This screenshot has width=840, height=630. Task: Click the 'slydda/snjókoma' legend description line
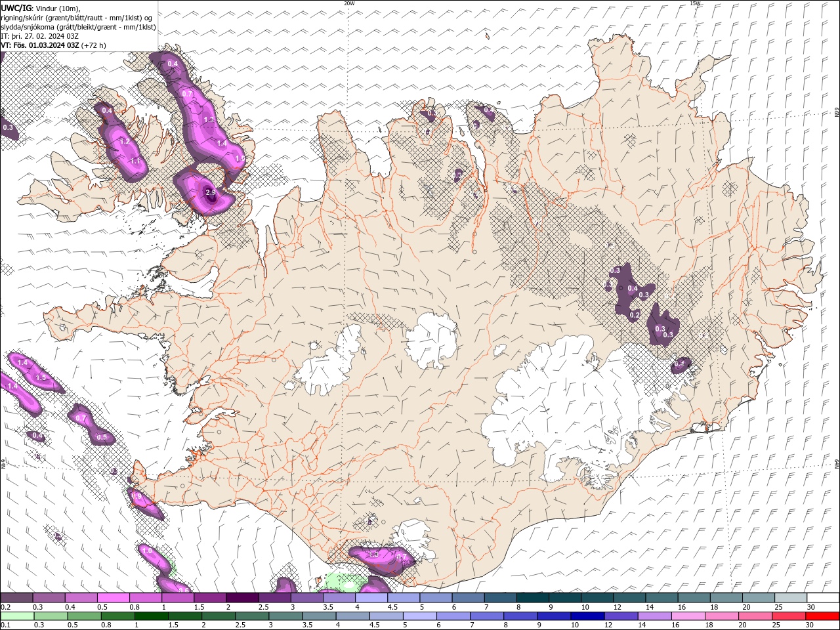coord(78,27)
